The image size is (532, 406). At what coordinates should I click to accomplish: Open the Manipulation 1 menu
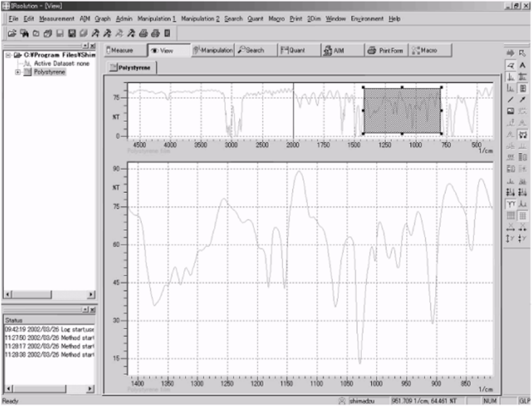156,18
